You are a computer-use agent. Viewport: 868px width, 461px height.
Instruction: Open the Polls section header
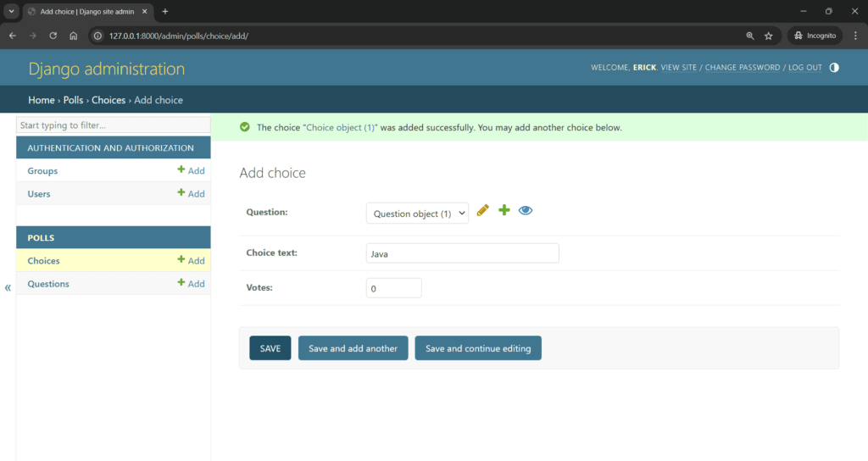(x=41, y=237)
